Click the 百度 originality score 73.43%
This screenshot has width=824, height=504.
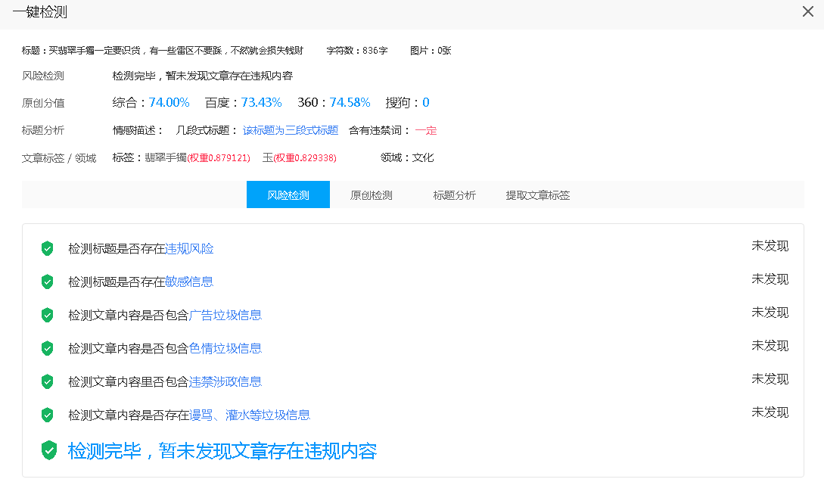pyautogui.click(x=261, y=102)
